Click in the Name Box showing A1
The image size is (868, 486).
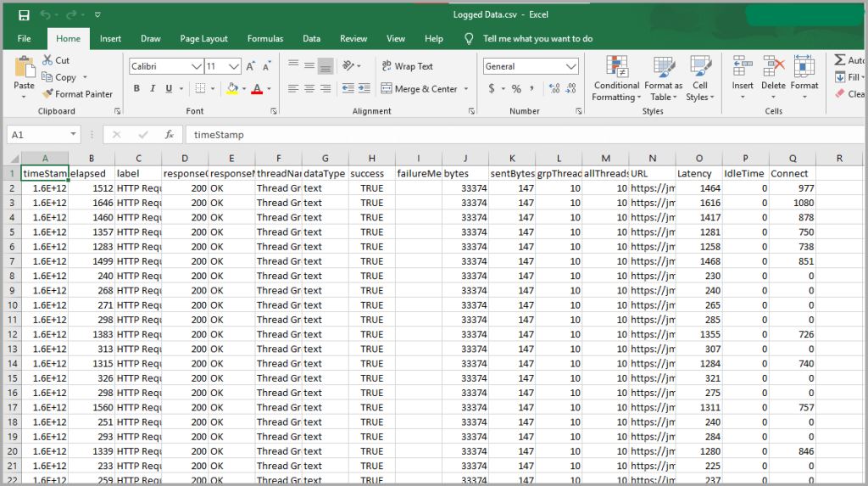pyautogui.click(x=38, y=134)
